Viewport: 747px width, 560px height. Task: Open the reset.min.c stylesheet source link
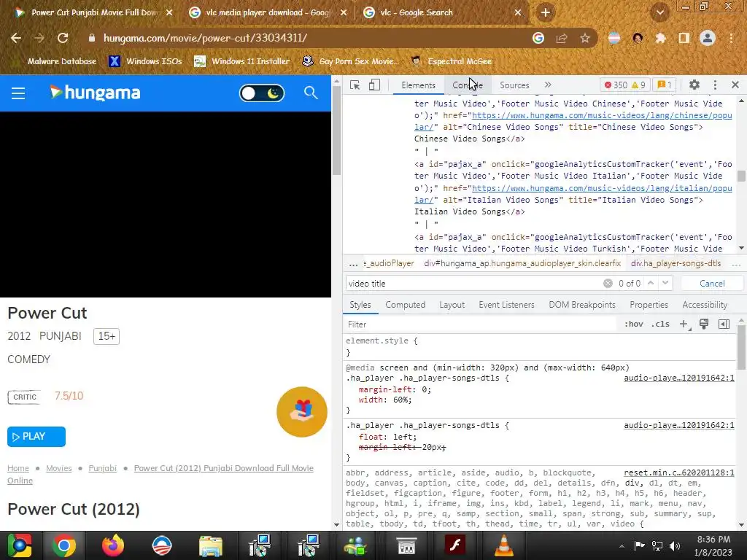pos(679,472)
